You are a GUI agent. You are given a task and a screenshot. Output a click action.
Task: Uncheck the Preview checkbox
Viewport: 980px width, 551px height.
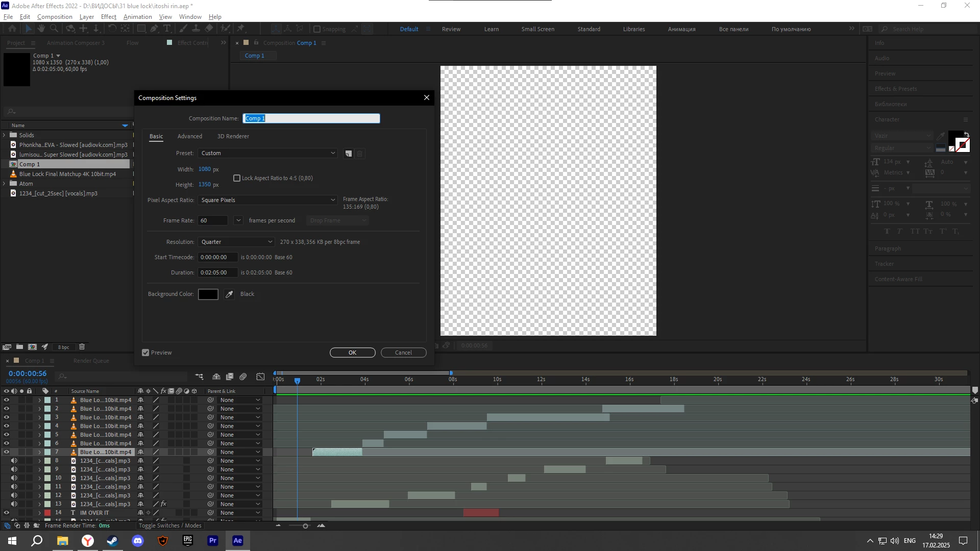tap(145, 353)
